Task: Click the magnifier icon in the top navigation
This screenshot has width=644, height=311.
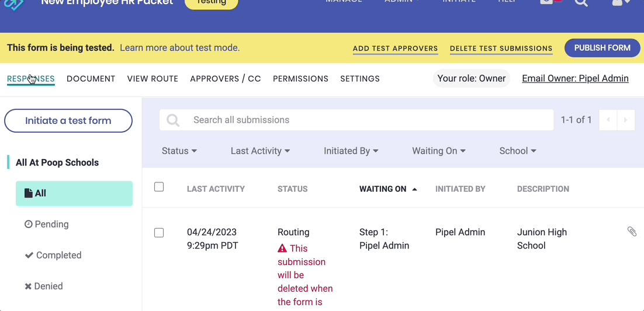Action: tap(581, 3)
